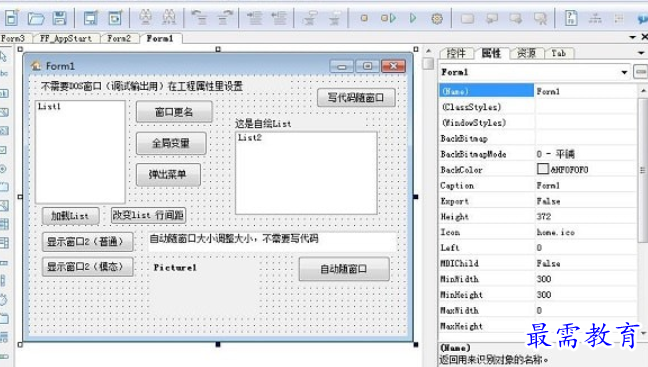Click the Caption property value Form1
The image size is (648, 367).
[548, 186]
